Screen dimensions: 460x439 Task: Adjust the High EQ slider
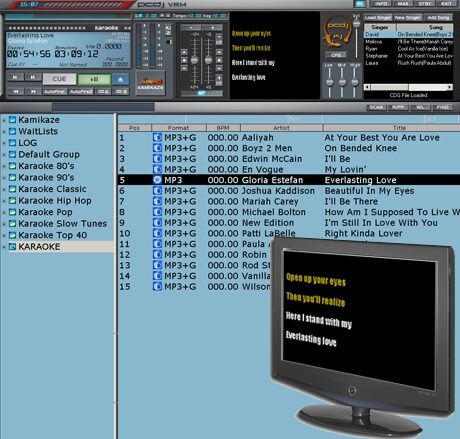coord(355,82)
